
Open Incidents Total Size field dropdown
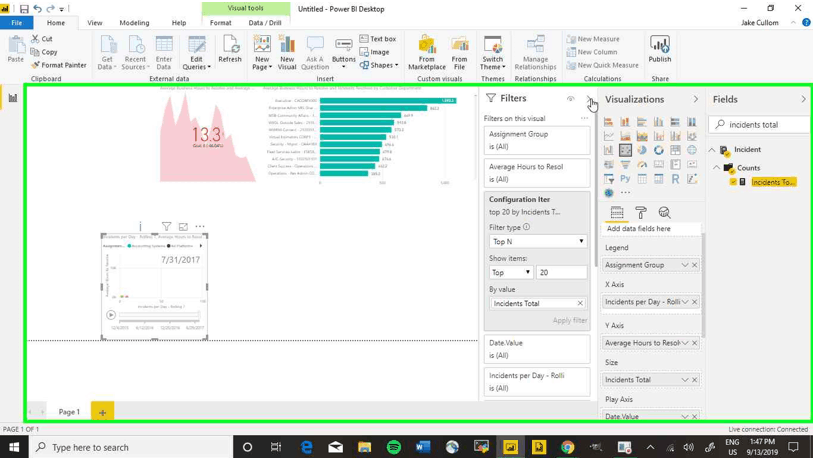click(685, 380)
